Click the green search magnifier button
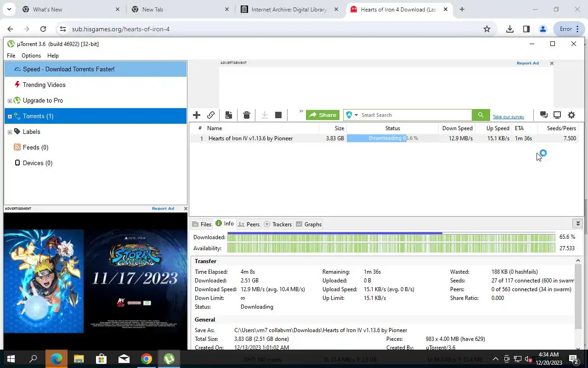The width and height of the screenshot is (588, 368). 481,115
